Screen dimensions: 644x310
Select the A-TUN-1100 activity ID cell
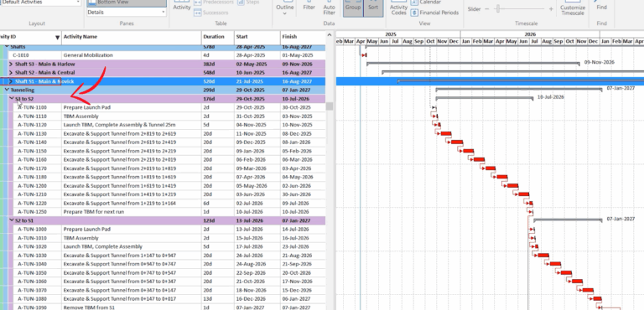pos(32,107)
